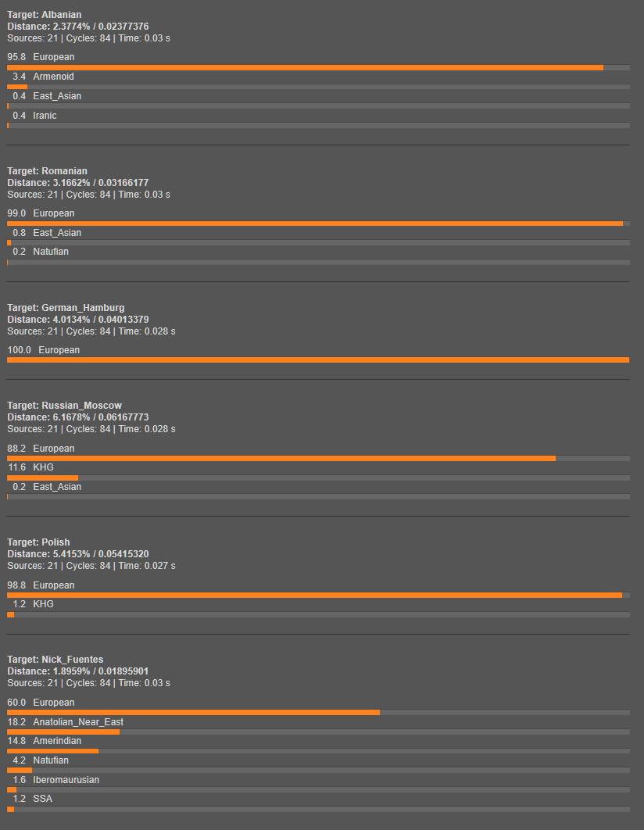The width and height of the screenshot is (644, 830).
Task: Click the Russian_Moscow distance 6.1678% text
Action: 71,417
